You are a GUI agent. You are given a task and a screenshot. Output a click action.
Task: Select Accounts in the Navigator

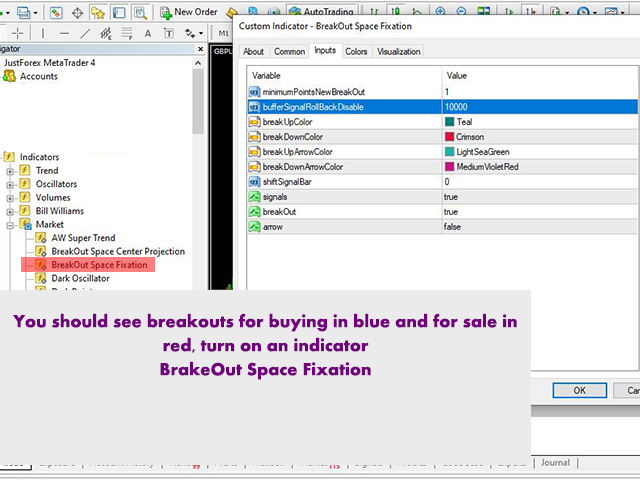pyautogui.click(x=39, y=76)
